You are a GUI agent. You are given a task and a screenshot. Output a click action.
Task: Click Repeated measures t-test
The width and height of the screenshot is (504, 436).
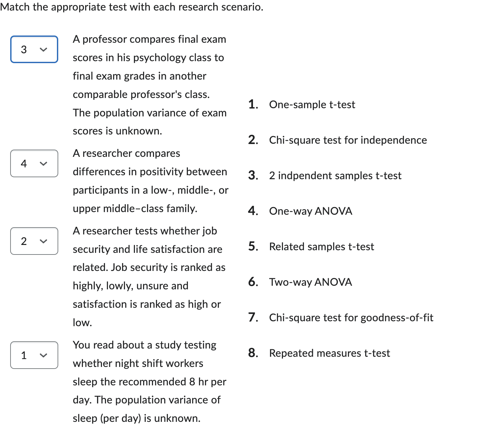click(x=329, y=353)
